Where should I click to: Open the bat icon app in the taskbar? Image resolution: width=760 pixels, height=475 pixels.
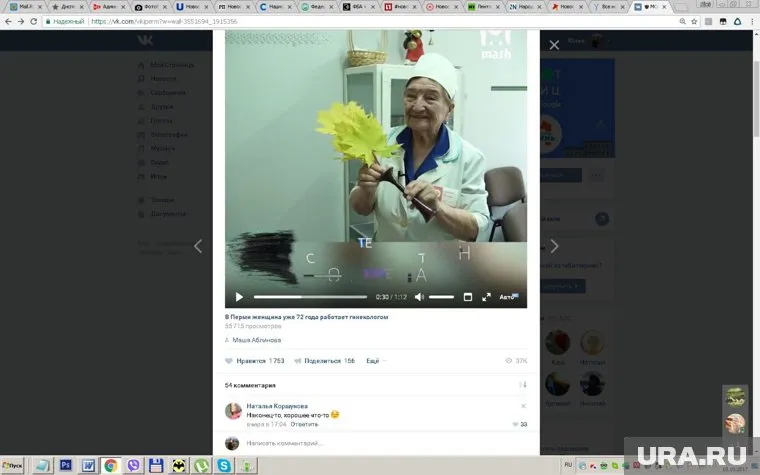[179, 466]
